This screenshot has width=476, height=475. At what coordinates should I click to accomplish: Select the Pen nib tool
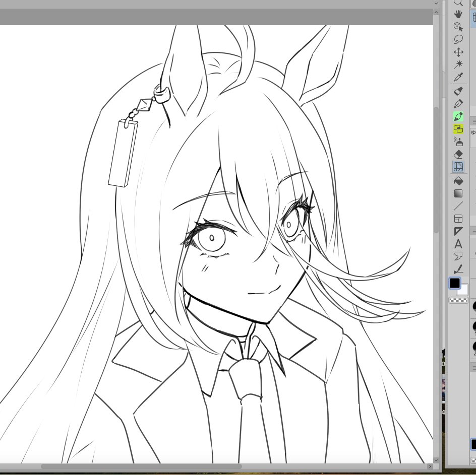[x=458, y=104]
